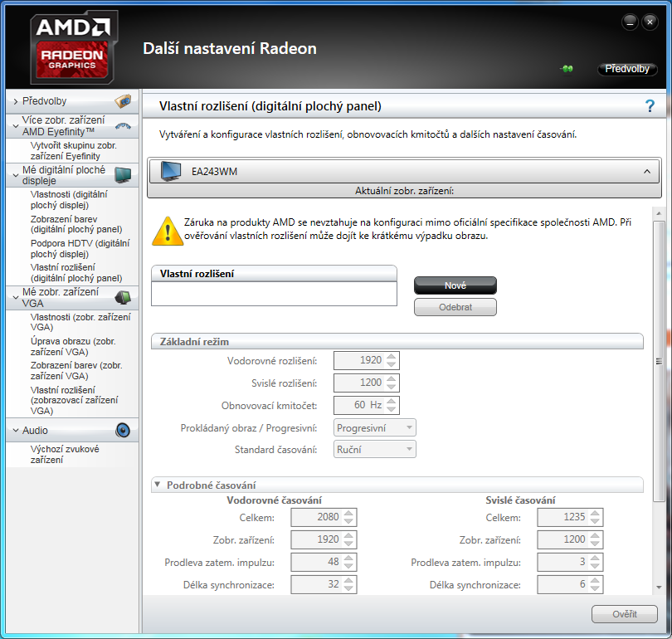Click the Audio speaker icon
This screenshot has width=672, height=639.
(123, 430)
